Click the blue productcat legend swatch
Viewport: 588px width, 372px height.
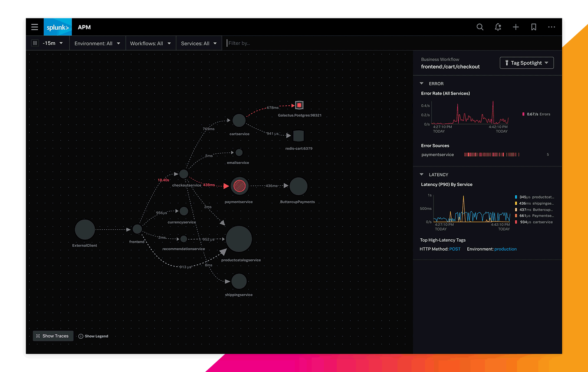[516, 197]
